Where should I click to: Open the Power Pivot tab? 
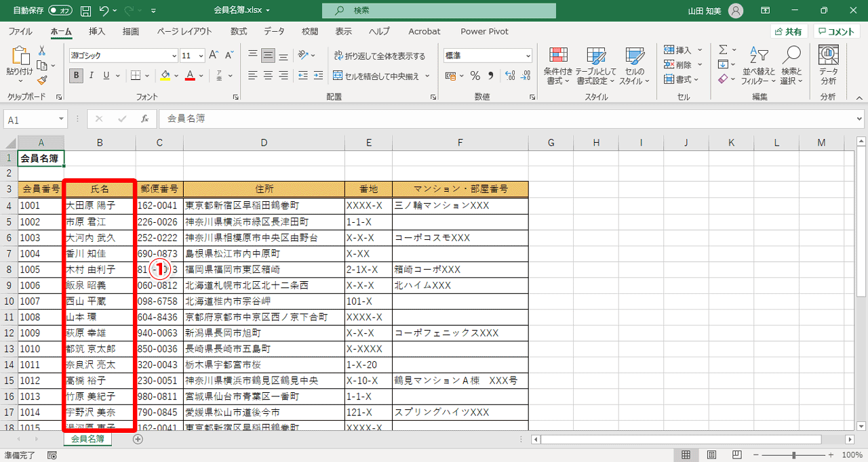pyautogui.click(x=484, y=31)
